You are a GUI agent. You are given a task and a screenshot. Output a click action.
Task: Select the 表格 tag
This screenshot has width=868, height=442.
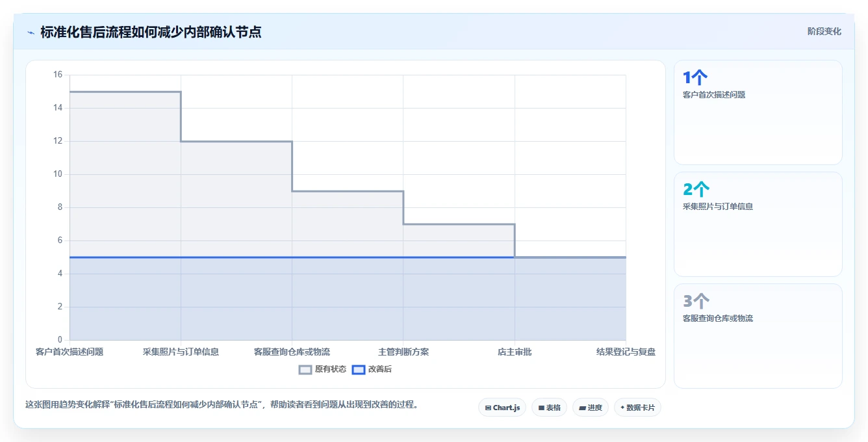click(x=549, y=408)
